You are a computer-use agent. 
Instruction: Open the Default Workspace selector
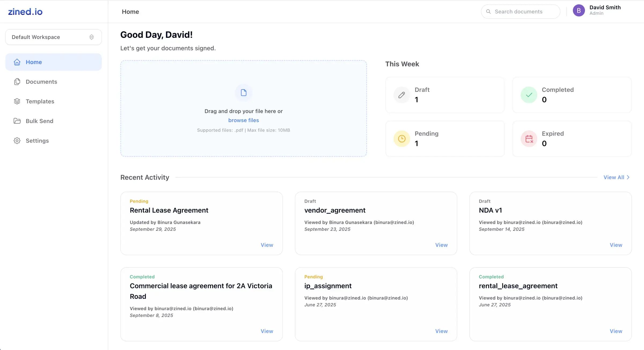(53, 37)
